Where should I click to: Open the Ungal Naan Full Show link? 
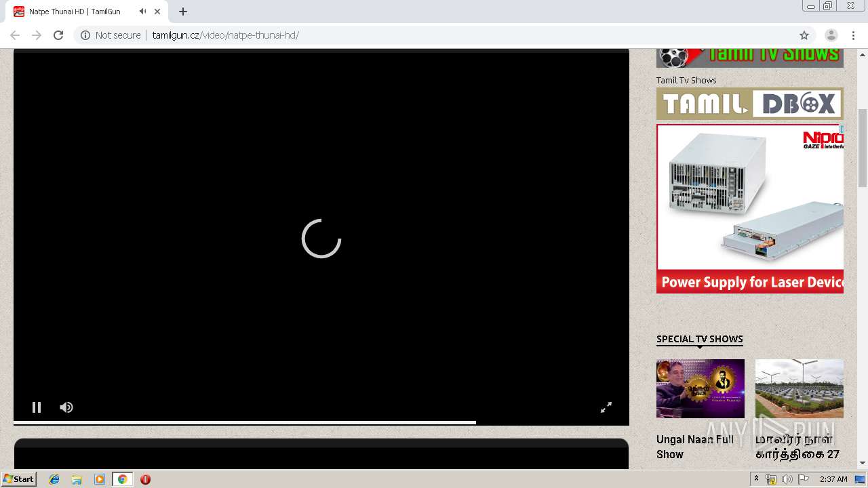point(695,447)
